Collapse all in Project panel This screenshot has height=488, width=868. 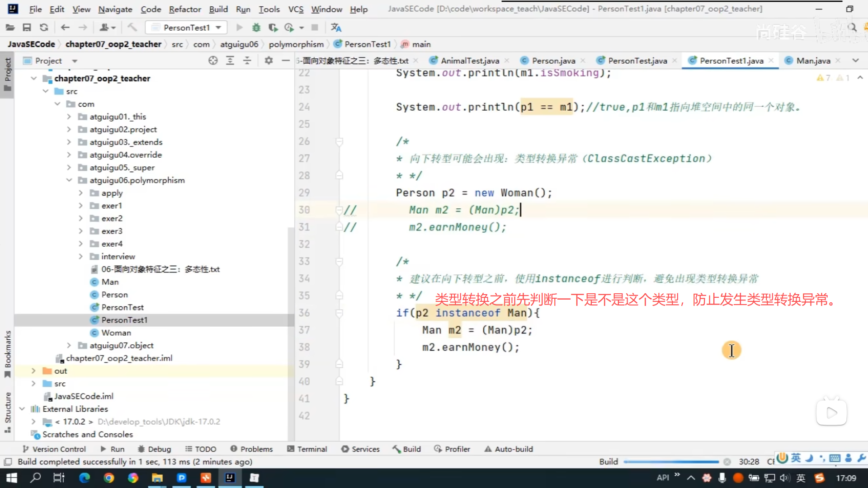(247, 61)
